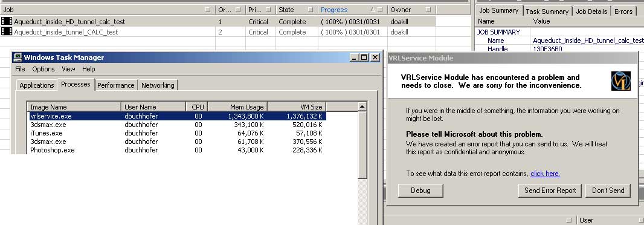Select the vrlservice.exe process row
Screen dimensions: 644x225
click(x=176, y=116)
